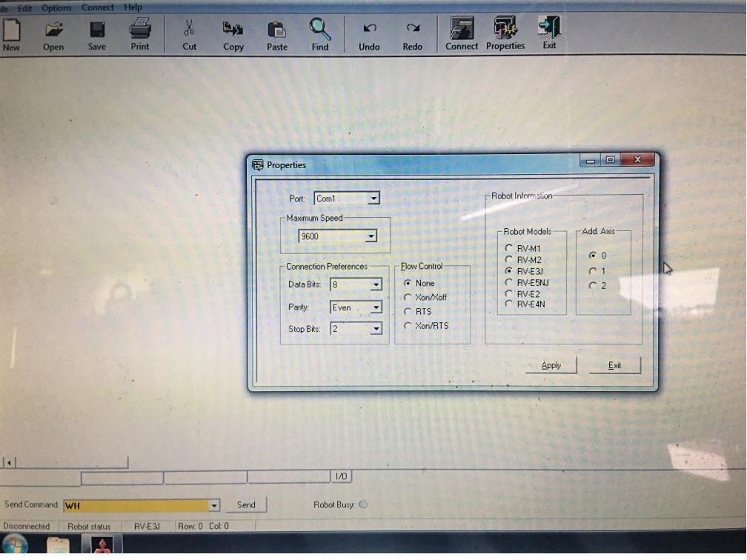Screen dimensions: 747x560
Task: Click the Exit toolbar icon
Action: click(549, 27)
